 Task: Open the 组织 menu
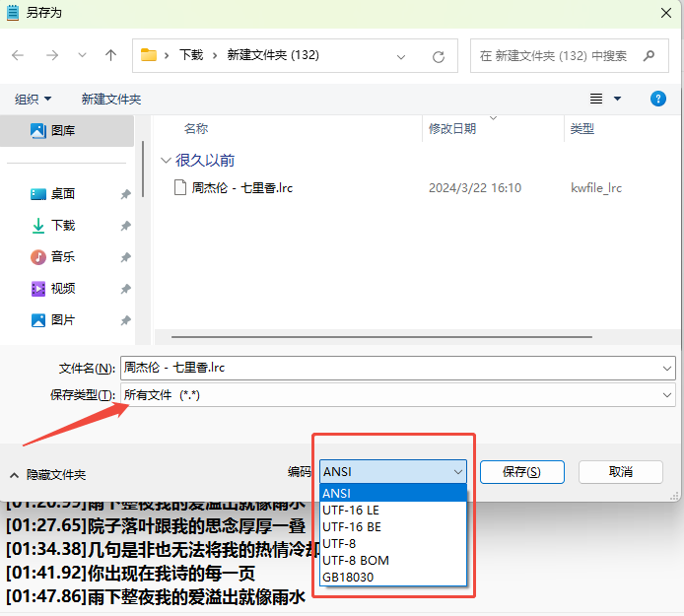pyautogui.click(x=33, y=99)
